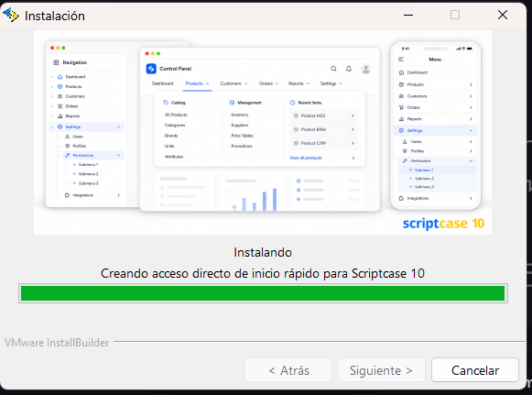Click the Scriptcase installer icon in title bar
This screenshot has width=532, height=395.
[x=11, y=15]
